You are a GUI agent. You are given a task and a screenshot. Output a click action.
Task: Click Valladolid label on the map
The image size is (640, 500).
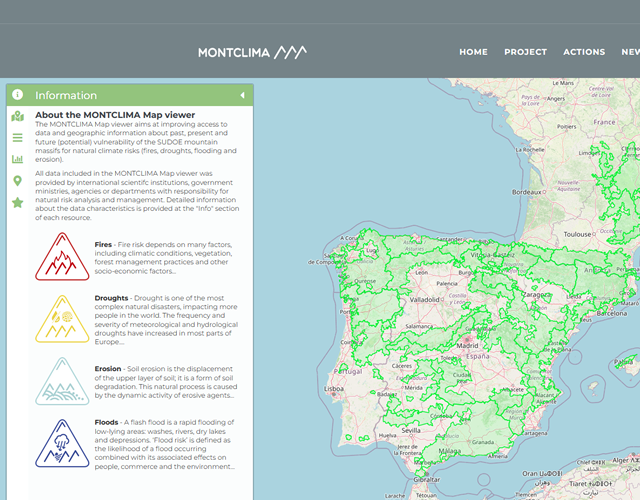424,300
